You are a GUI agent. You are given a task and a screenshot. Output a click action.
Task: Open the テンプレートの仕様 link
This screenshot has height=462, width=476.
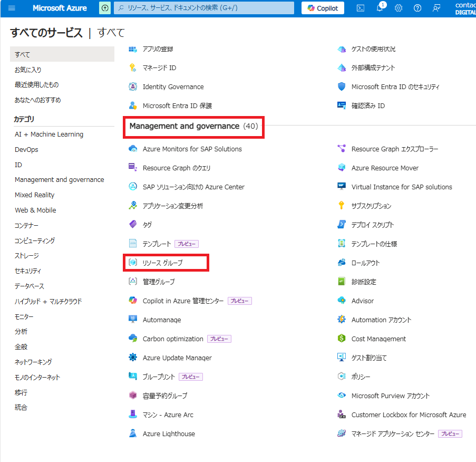[x=374, y=244]
